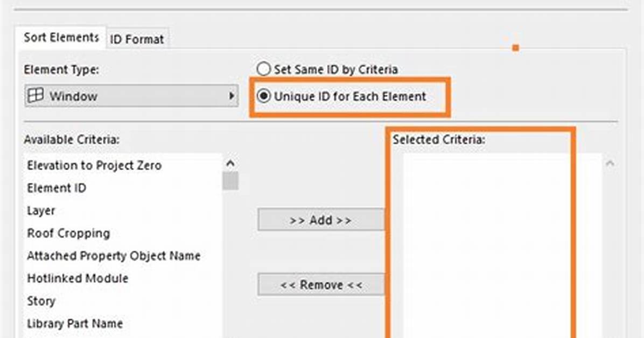Click the >> Add >> button
This screenshot has height=338, width=644.
(x=321, y=220)
